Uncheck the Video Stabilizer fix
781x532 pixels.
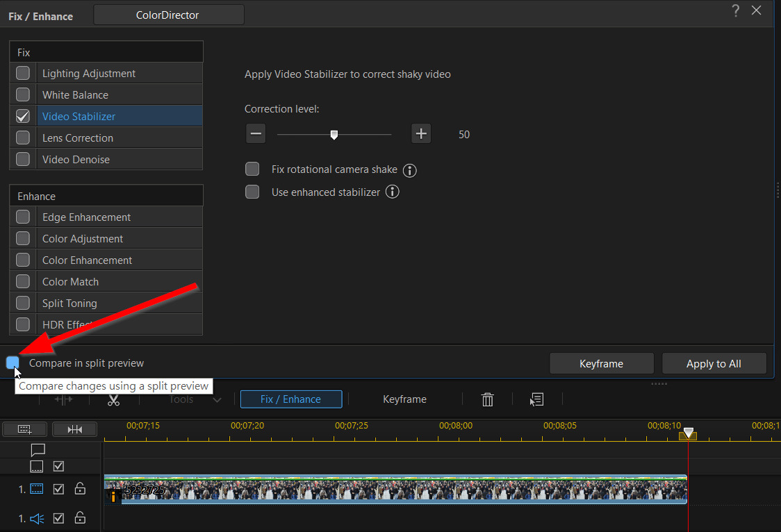pyautogui.click(x=22, y=116)
